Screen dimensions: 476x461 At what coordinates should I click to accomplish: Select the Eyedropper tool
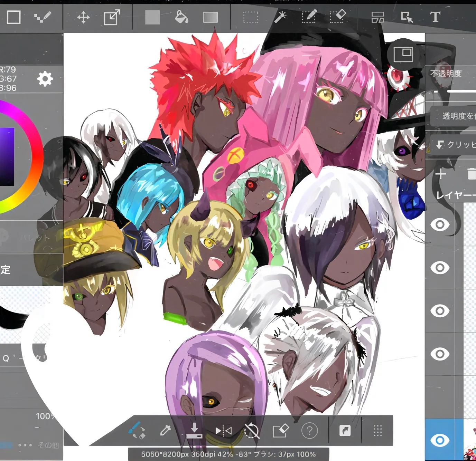(x=166, y=431)
